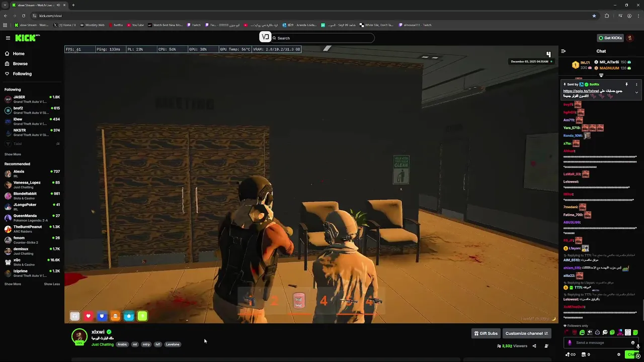Open the Netflix bookmark
Image resolution: width=644 pixels, height=362 pixels.
pos(116,25)
